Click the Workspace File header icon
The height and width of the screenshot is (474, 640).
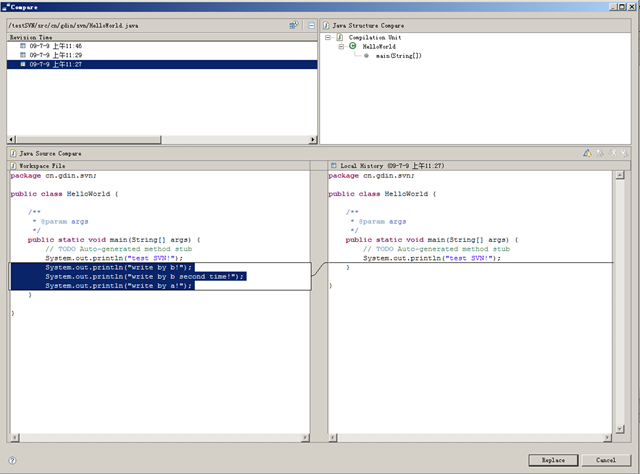point(13,166)
